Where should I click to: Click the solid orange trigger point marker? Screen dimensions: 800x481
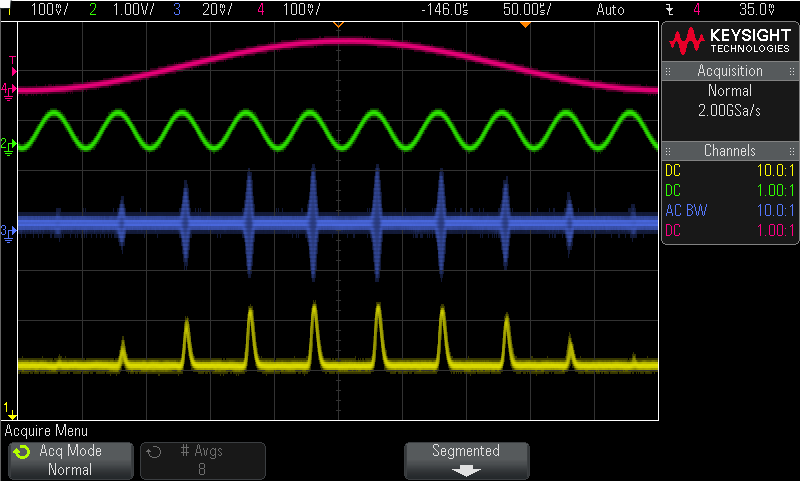[525, 24]
